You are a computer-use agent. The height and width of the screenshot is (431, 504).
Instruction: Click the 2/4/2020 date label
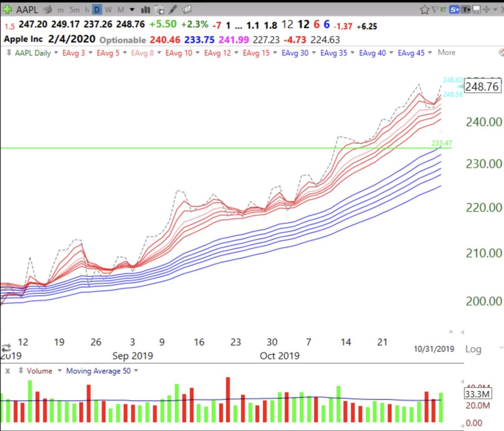72,39
